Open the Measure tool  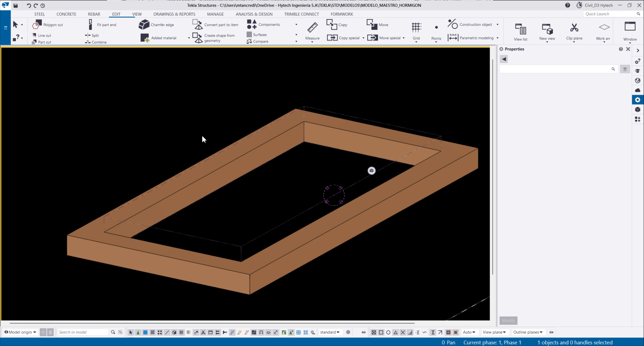[312, 31]
